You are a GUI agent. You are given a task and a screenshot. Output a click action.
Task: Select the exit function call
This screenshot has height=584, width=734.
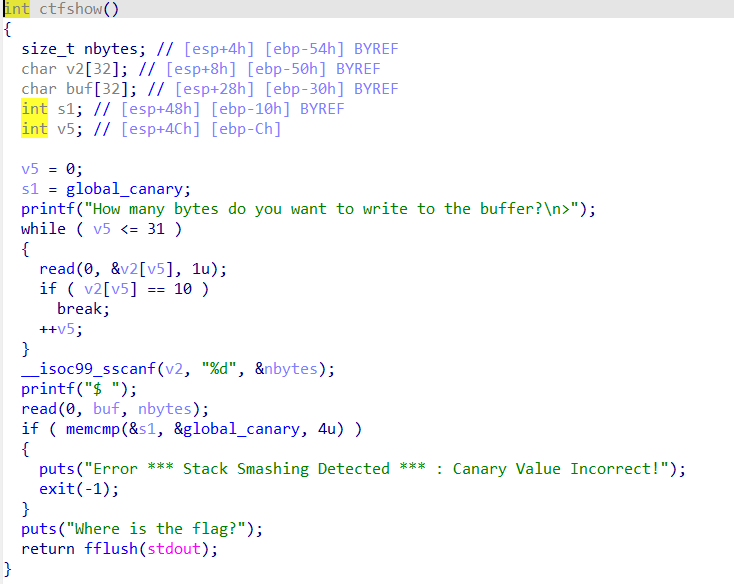point(57,489)
